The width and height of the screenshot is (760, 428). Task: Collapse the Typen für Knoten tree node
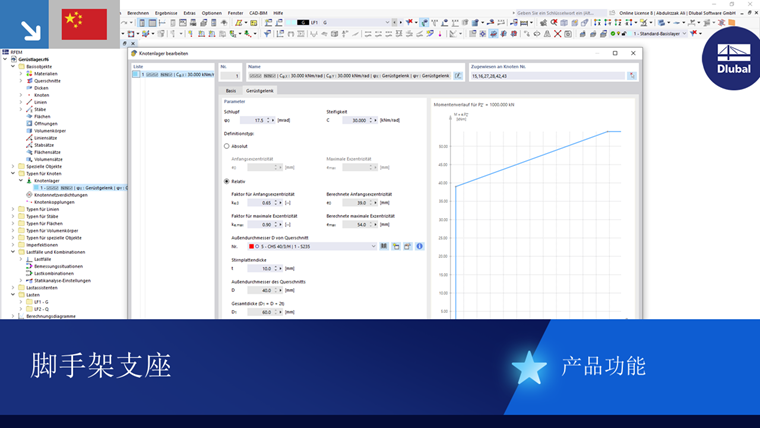(x=13, y=173)
